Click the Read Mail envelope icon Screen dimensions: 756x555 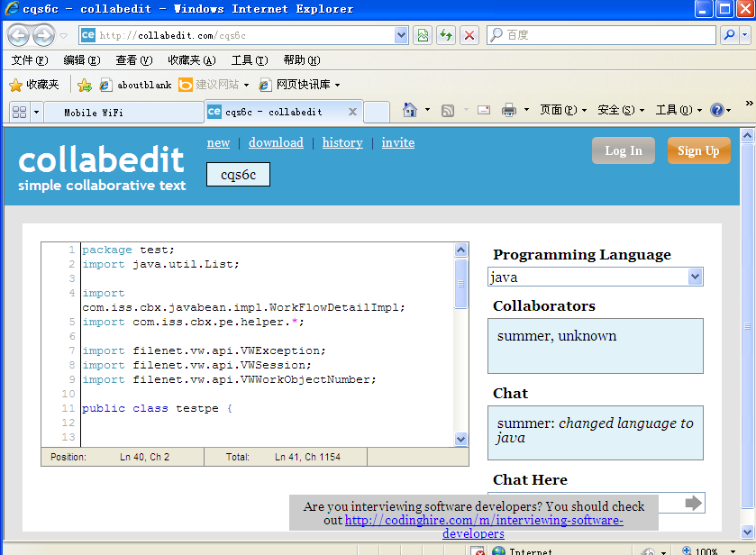tap(484, 111)
